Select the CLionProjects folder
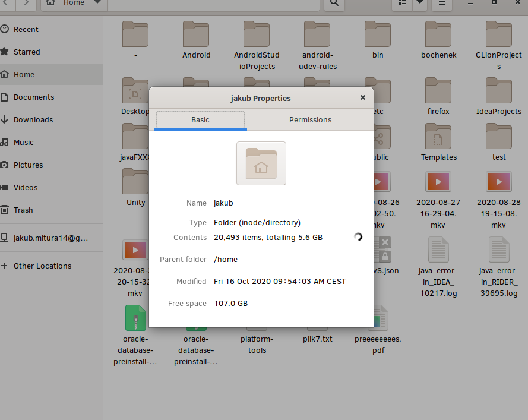This screenshot has height=420, width=528. pyautogui.click(x=499, y=45)
